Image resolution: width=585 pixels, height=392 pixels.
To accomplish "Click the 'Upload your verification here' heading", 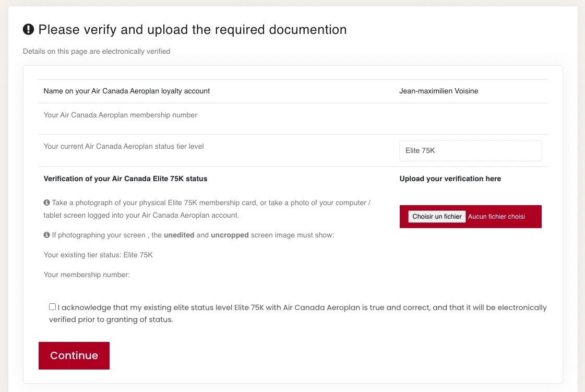I will pos(450,179).
